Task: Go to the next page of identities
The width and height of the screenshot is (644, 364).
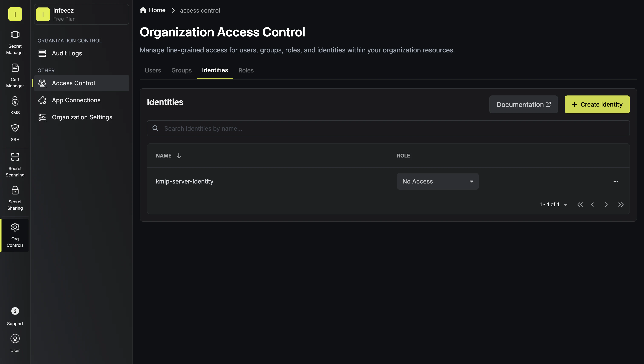Action: [606, 205]
